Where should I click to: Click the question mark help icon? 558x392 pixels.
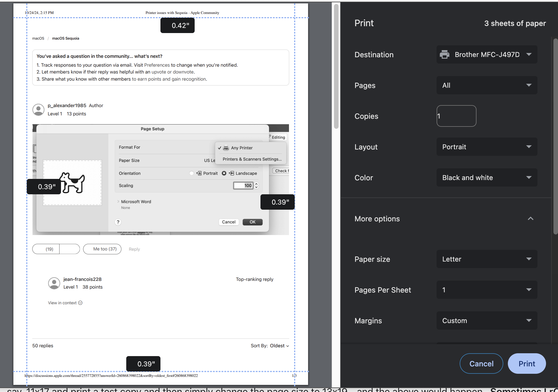tap(118, 222)
